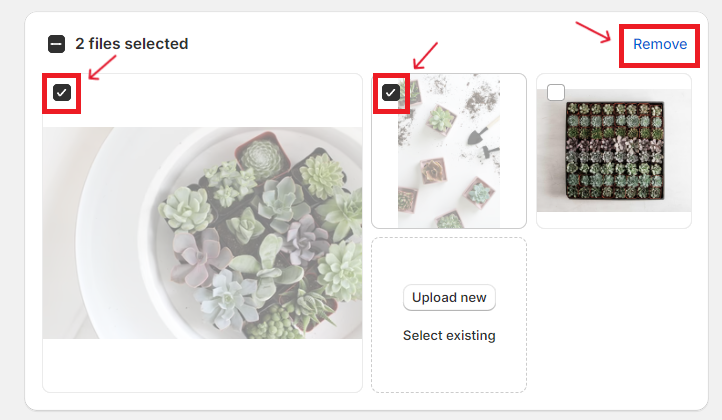Open the square succulent tray thumbnail
This screenshot has height=420, width=722.
point(614,150)
